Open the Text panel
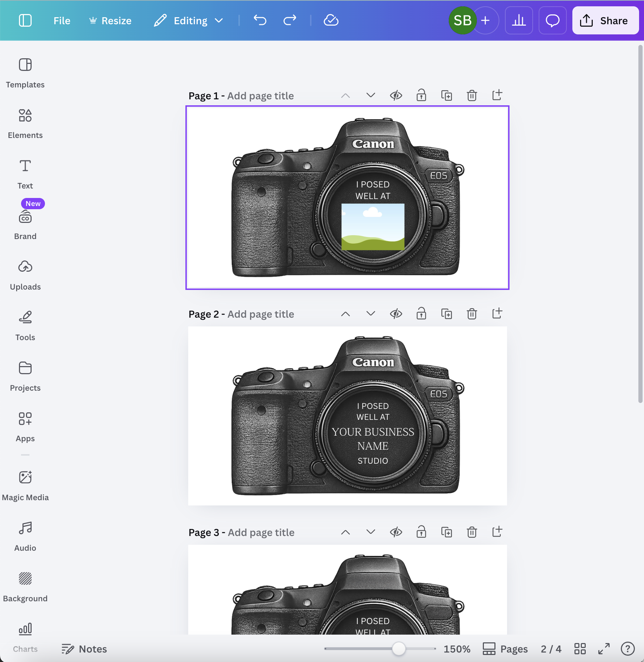Viewport: 644px width, 662px height. click(x=25, y=172)
